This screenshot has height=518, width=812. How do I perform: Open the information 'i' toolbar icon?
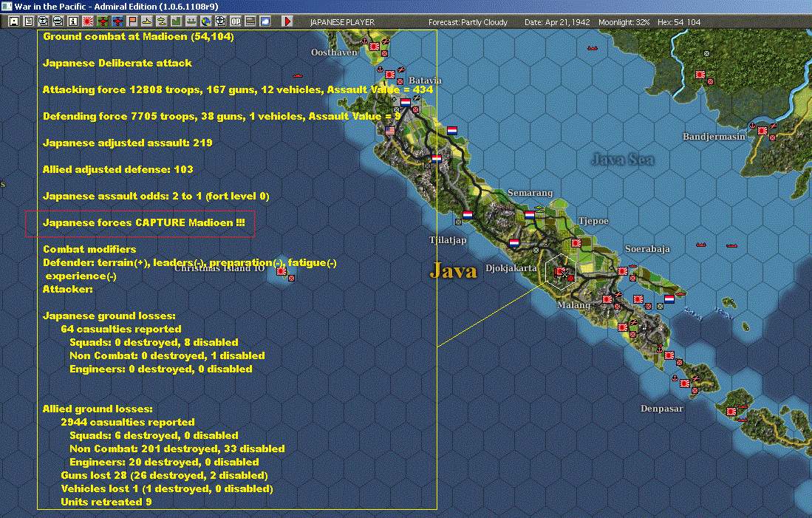pyautogui.click(x=73, y=21)
